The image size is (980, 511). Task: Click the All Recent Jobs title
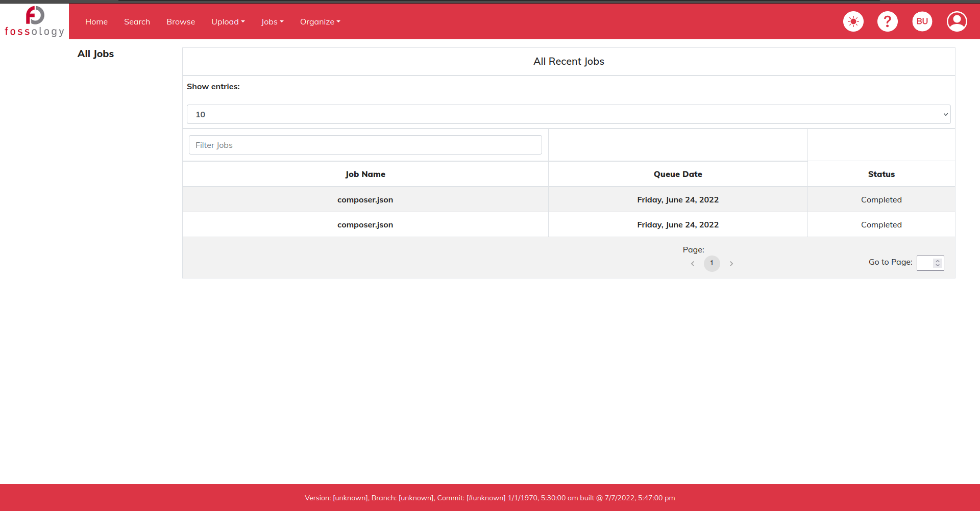click(x=569, y=61)
